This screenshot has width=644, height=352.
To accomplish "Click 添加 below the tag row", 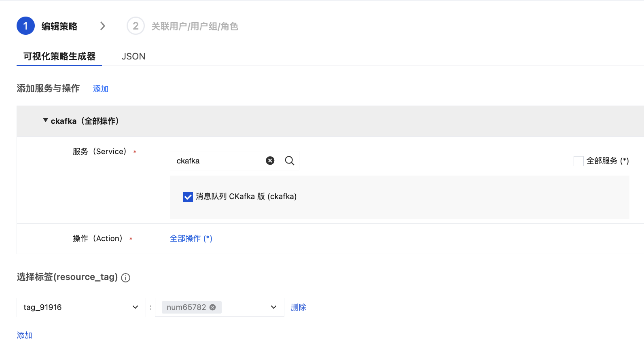I will point(24,335).
